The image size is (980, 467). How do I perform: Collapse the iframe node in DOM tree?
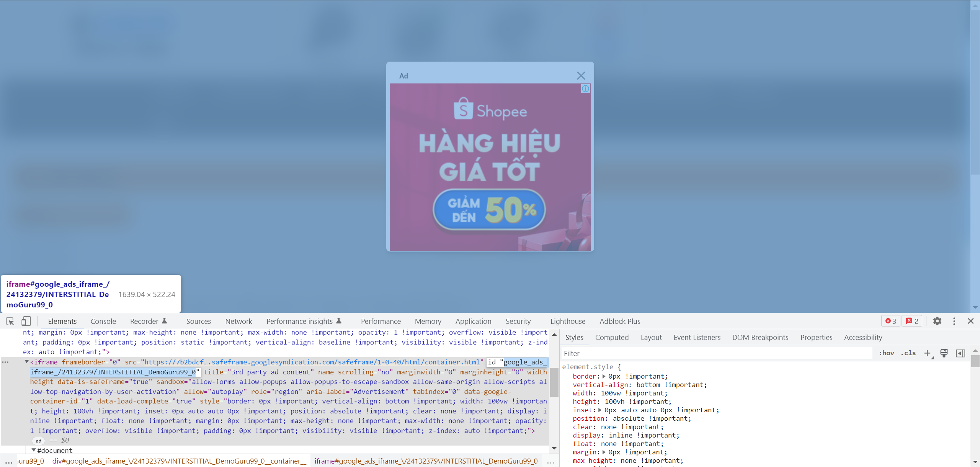pyautogui.click(x=26, y=362)
